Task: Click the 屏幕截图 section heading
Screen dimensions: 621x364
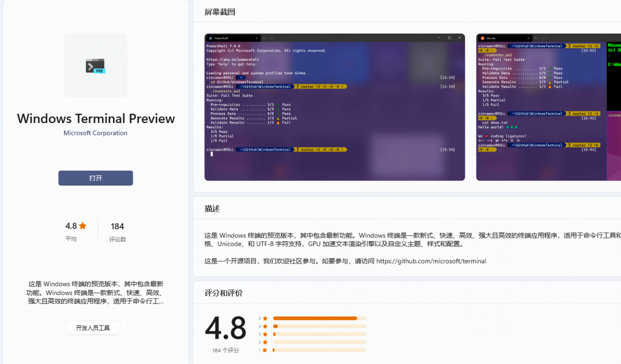Action: 220,12
